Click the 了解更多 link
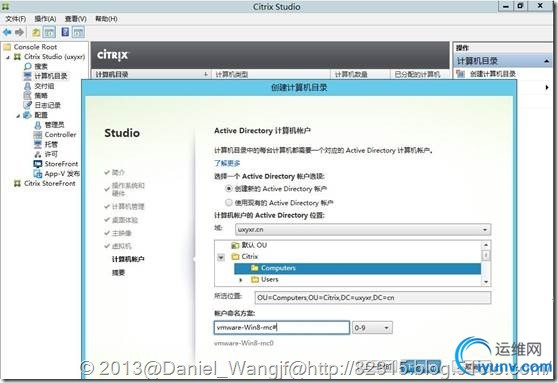558x383 pixels. point(227,163)
